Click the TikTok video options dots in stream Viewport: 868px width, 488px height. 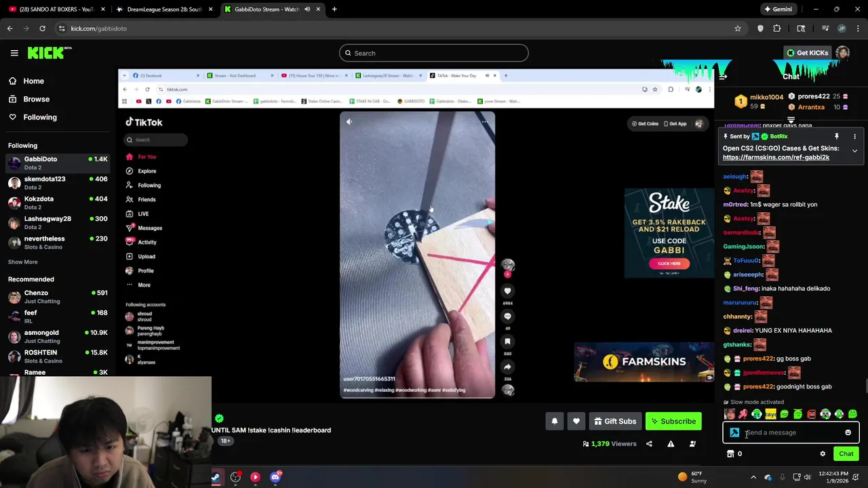484,122
